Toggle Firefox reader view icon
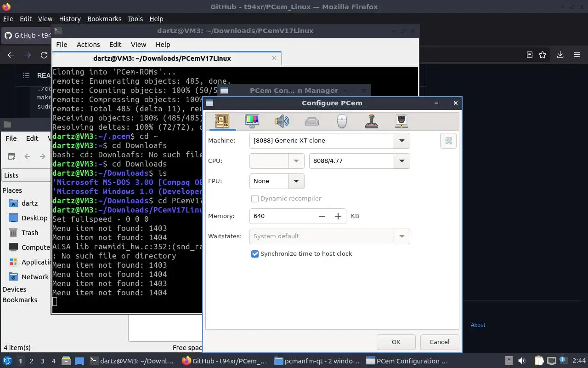Screen dimensions: 588x368 click(x=530, y=55)
